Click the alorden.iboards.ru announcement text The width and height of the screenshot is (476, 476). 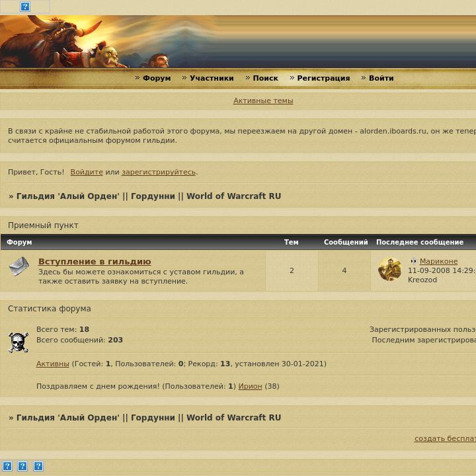click(393, 131)
